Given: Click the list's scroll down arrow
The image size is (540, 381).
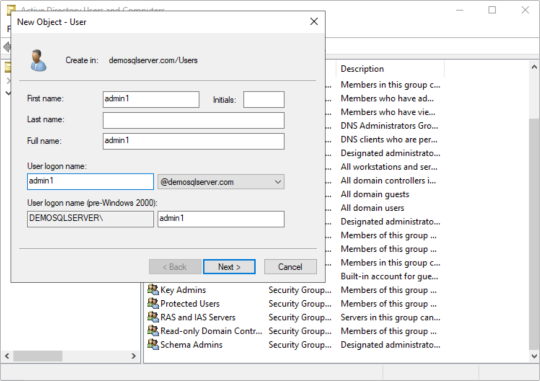Looking at the screenshot, I should tap(534, 356).
